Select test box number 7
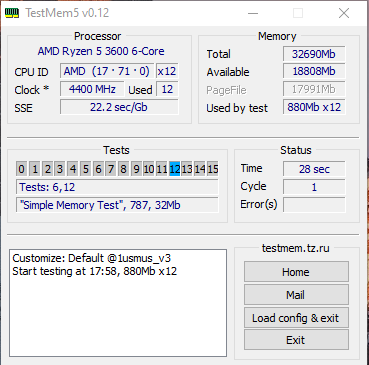The image size is (369, 365). (111, 169)
